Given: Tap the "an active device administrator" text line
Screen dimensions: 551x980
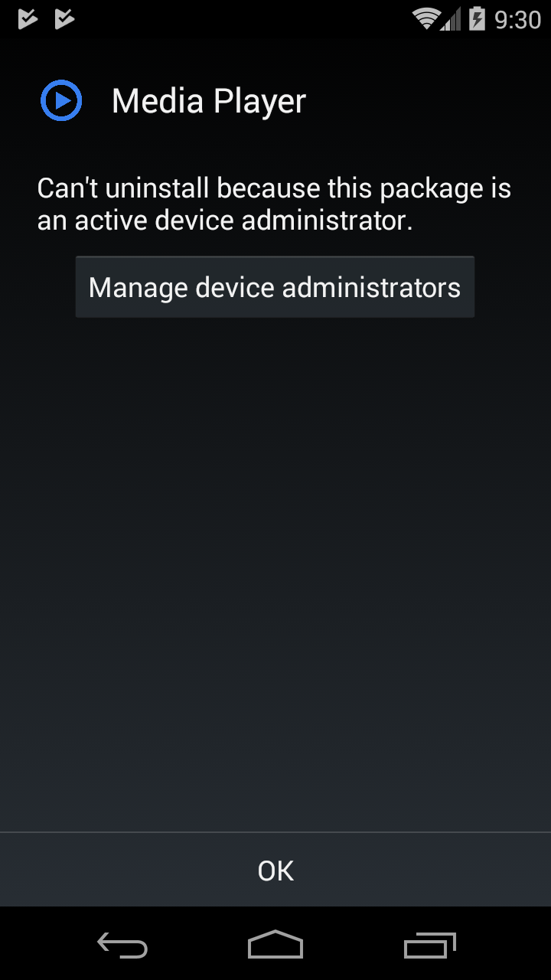Looking at the screenshot, I should (225, 220).
